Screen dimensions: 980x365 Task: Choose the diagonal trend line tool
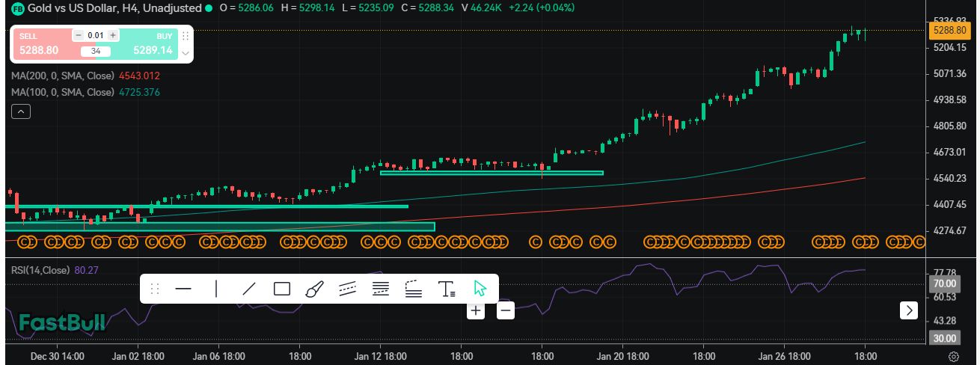tap(249, 289)
